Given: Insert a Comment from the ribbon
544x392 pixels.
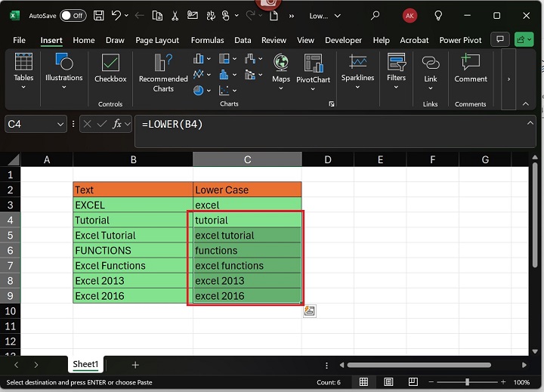Looking at the screenshot, I should (x=470, y=69).
